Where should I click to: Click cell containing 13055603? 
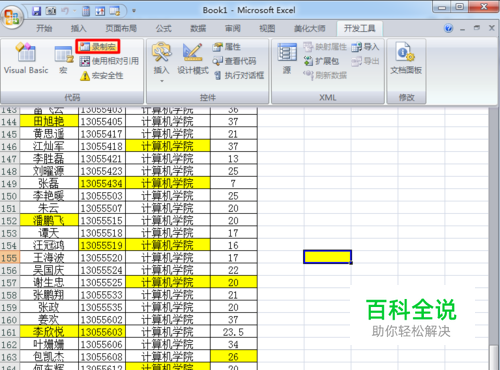click(102, 332)
